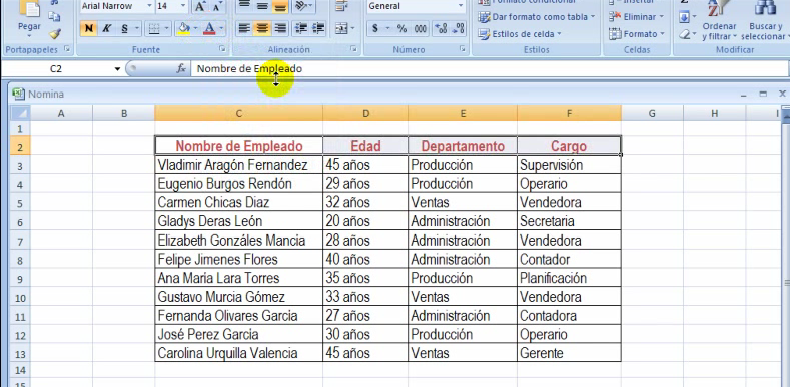The height and width of the screenshot is (391, 790).
Task: Select cell 'Vladimir Aragón Fernandez'
Action: 239,165
